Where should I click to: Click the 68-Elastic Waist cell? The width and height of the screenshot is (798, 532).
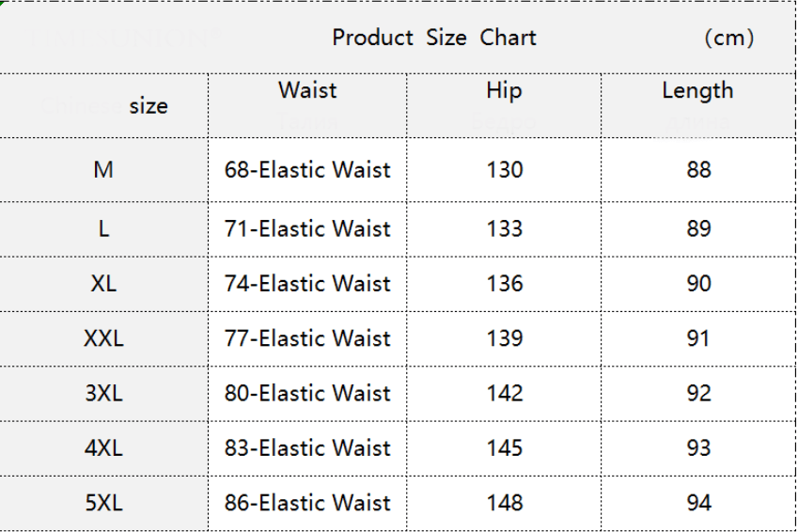click(307, 170)
